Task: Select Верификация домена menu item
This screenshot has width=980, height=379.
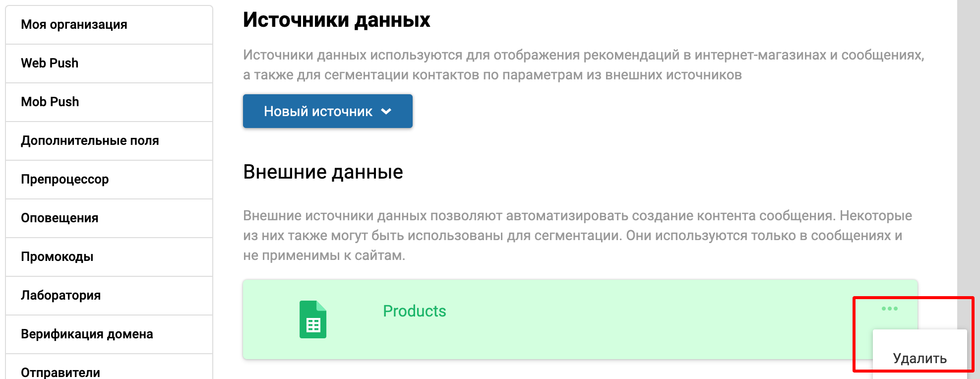Action: coord(87,334)
